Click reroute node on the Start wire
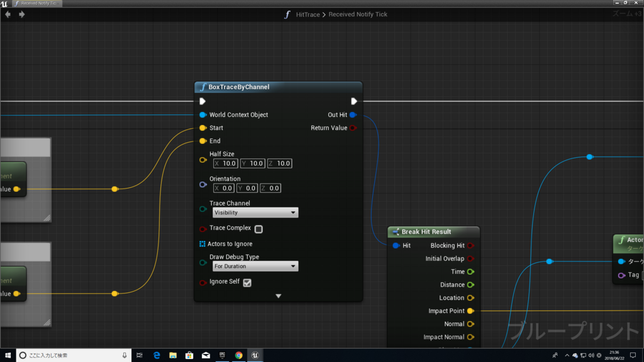The width and height of the screenshot is (644, 362). [115, 189]
